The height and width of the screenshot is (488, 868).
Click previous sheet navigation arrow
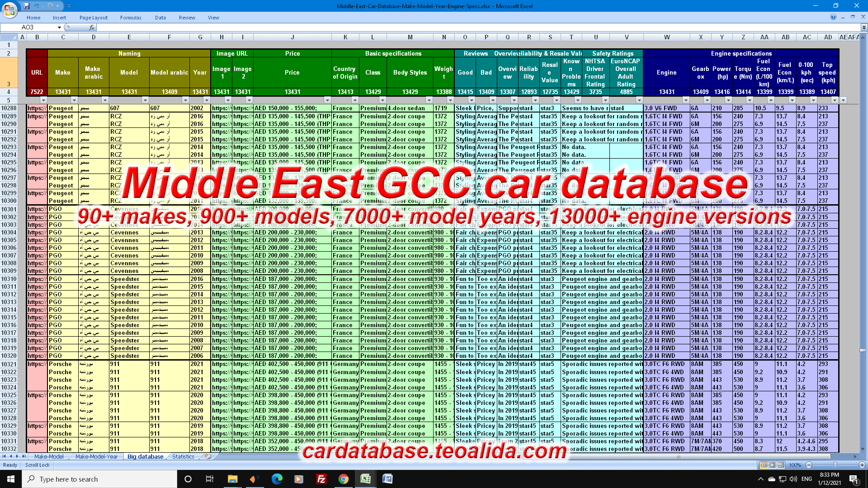pyautogui.click(x=11, y=456)
